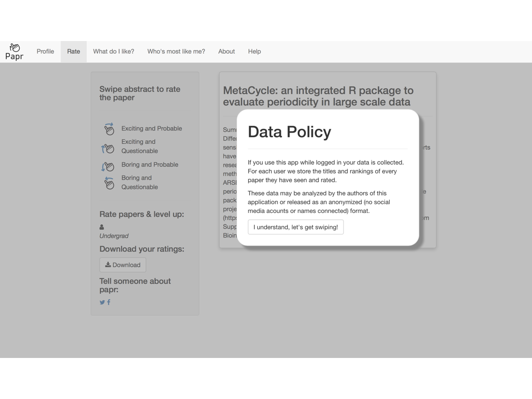Click the swipe-right Exciting and Probable icon
The height and width of the screenshot is (399, 532).
(x=109, y=129)
